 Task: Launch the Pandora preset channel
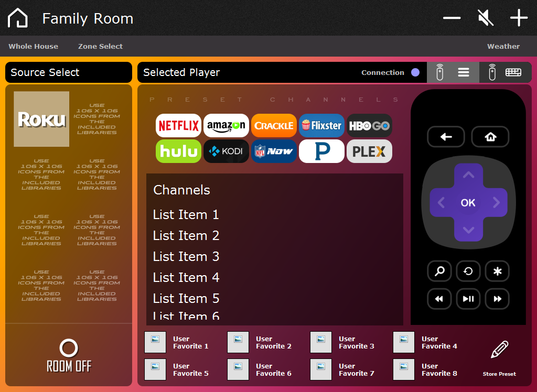[x=321, y=151]
